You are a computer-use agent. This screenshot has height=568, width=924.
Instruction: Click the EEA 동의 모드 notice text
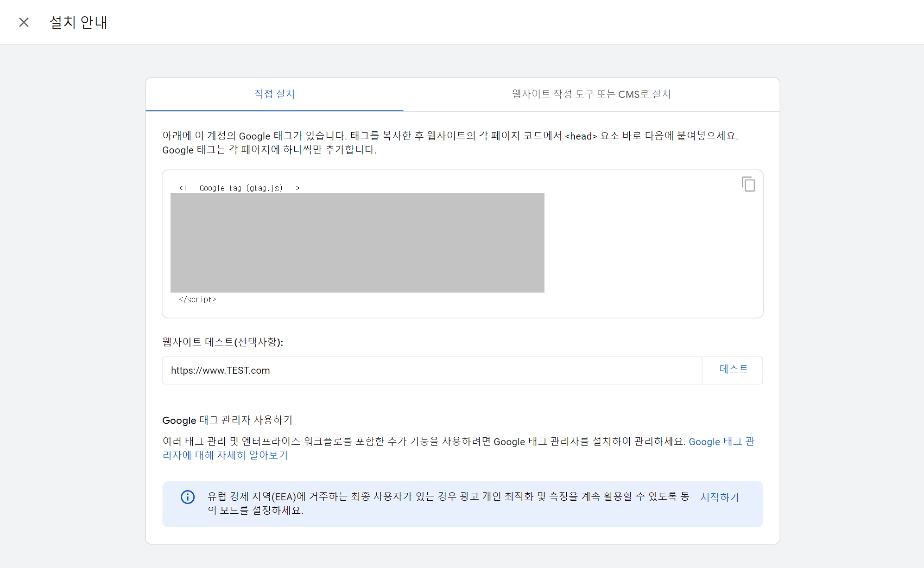(x=448, y=504)
